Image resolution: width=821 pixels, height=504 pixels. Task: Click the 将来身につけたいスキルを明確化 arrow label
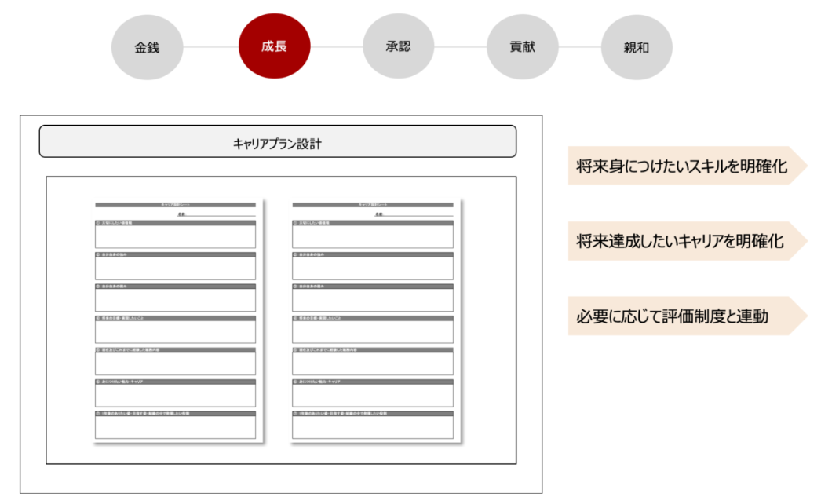pyautogui.click(x=688, y=166)
